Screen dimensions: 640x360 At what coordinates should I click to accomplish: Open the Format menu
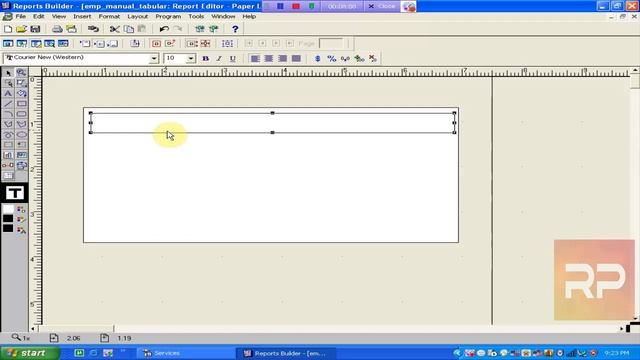(109, 16)
